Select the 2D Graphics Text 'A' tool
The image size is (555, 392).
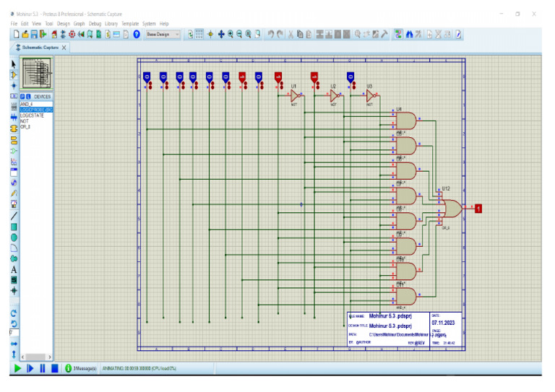tap(14, 269)
